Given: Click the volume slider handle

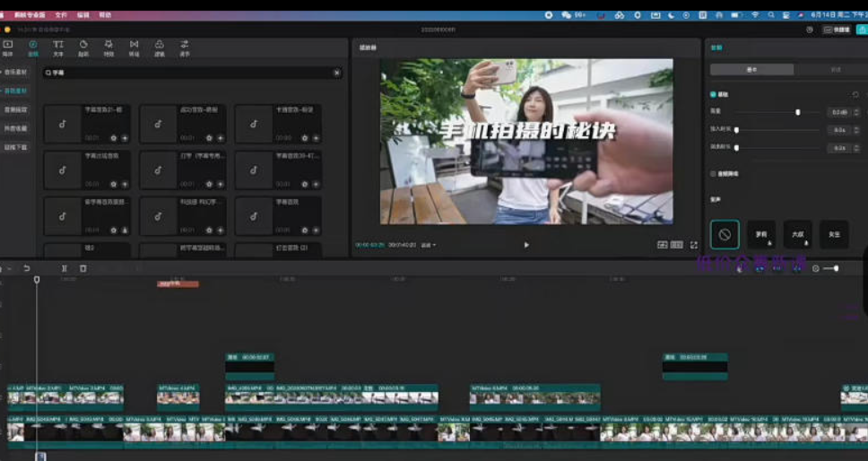Looking at the screenshot, I should [797, 112].
